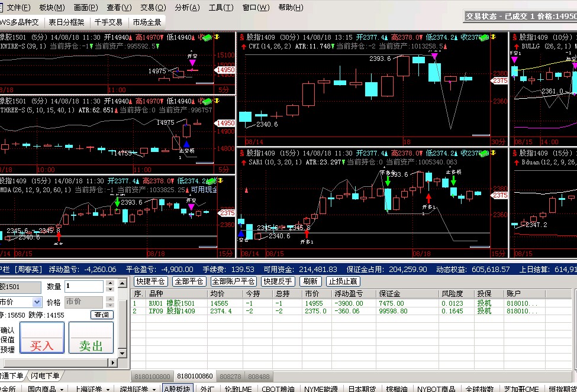This screenshot has width=577, height=392.
Task: Click the red arrow icon beside Bduan indicator
Action: point(515,162)
